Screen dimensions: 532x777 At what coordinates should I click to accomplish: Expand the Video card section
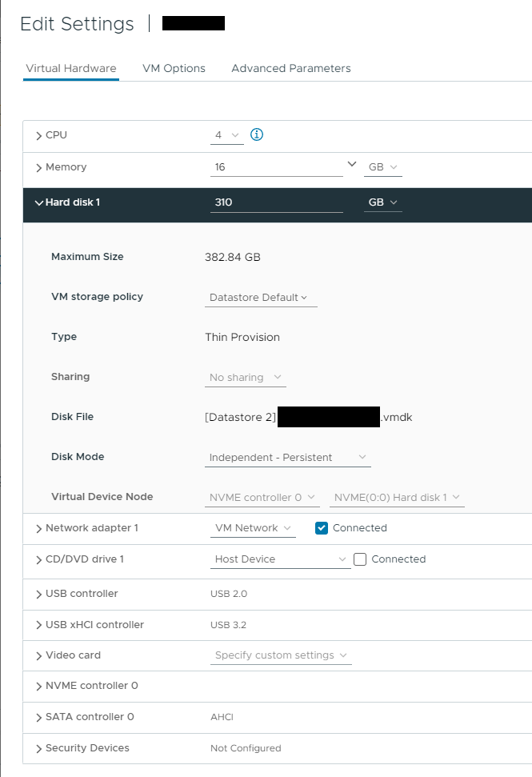[x=38, y=655]
